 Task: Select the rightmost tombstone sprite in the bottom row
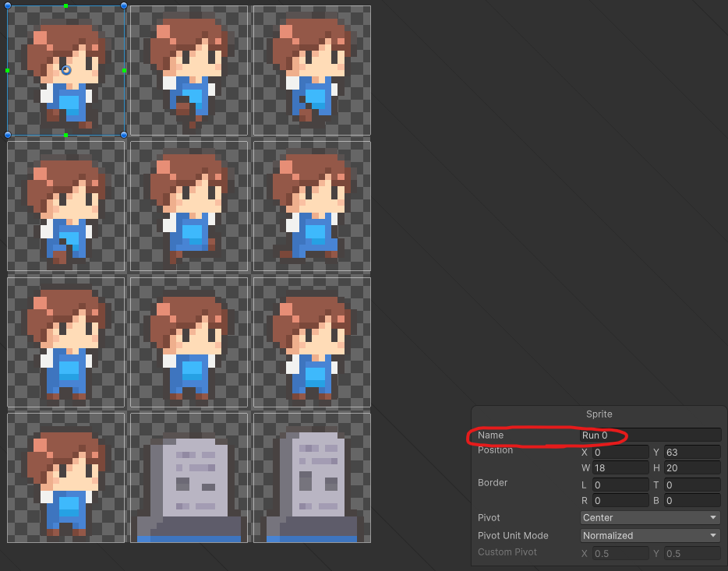point(312,478)
